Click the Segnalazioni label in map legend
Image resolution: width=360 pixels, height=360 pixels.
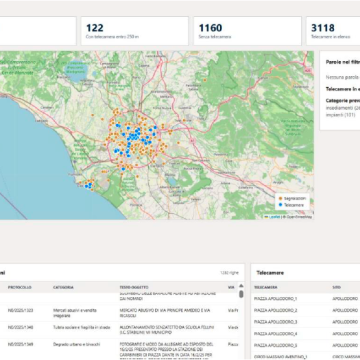point(295,199)
